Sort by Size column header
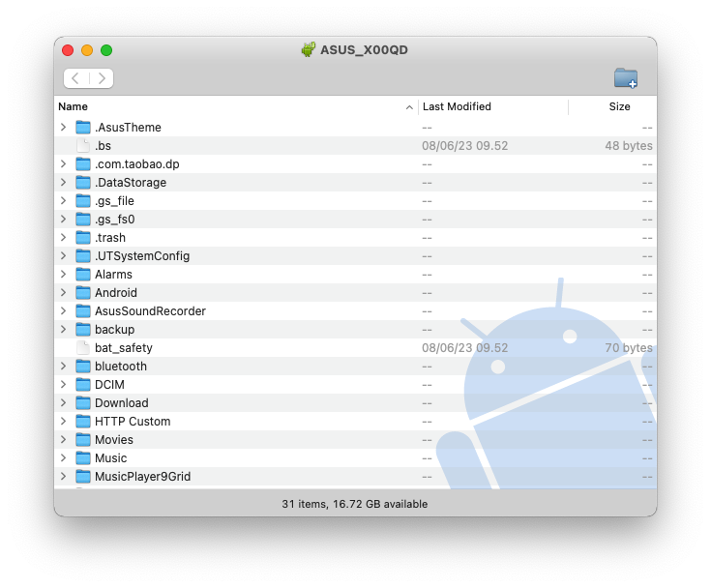The image size is (711, 588). click(619, 107)
